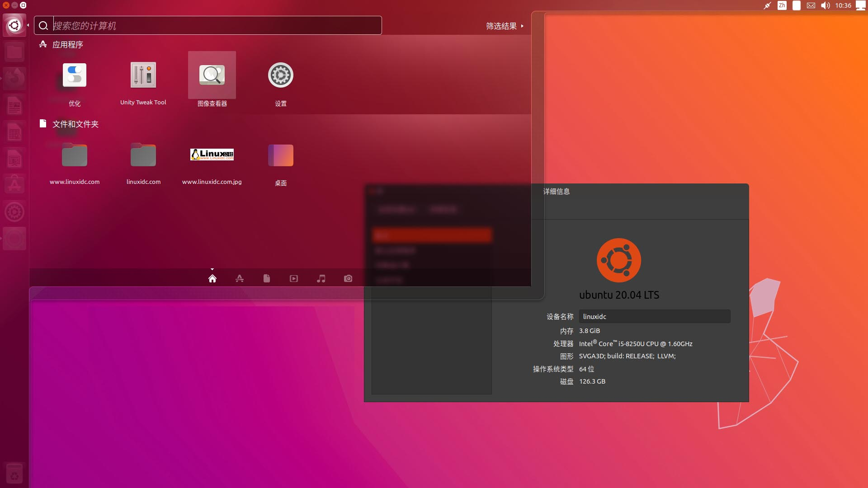Image resolution: width=868 pixels, height=488 pixels.
Task: Open the Music lens in the Dash
Action: (x=321, y=278)
